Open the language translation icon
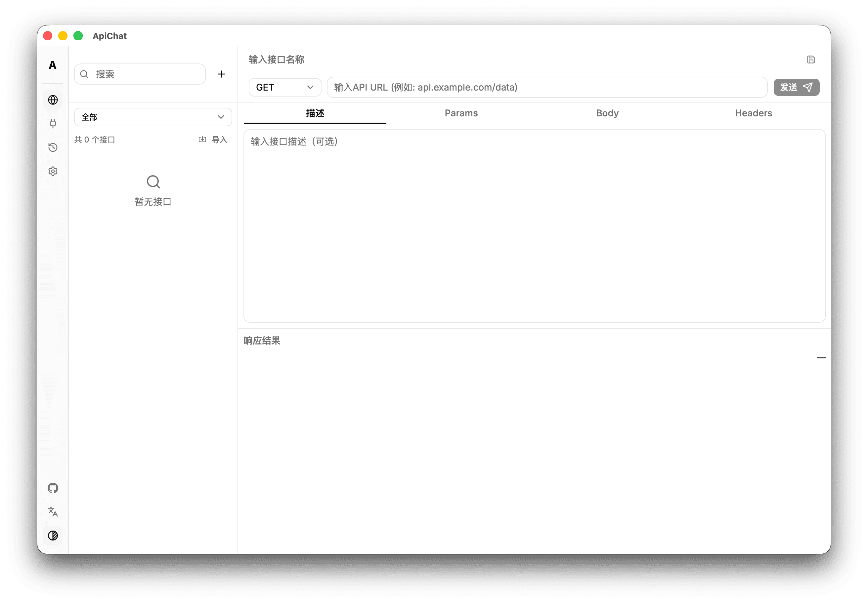The width and height of the screenshot is (868, 603). (x=53, y=512)
